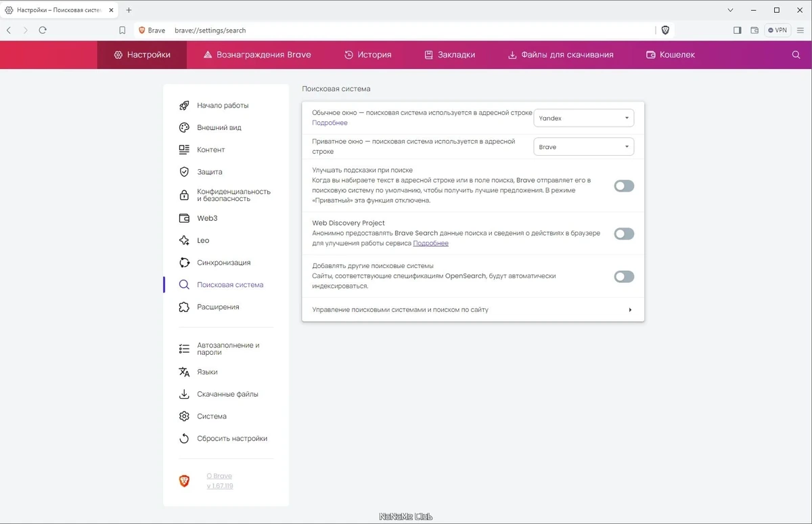Open a new tab with plus button

(129, 10)
